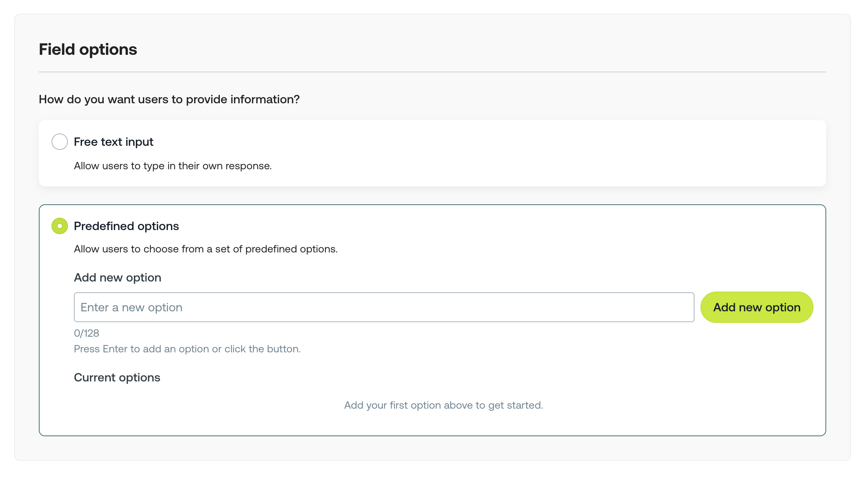868x478 pixels.
Task: Click the 'Enter a new option' text field
Action: [384, 307]
